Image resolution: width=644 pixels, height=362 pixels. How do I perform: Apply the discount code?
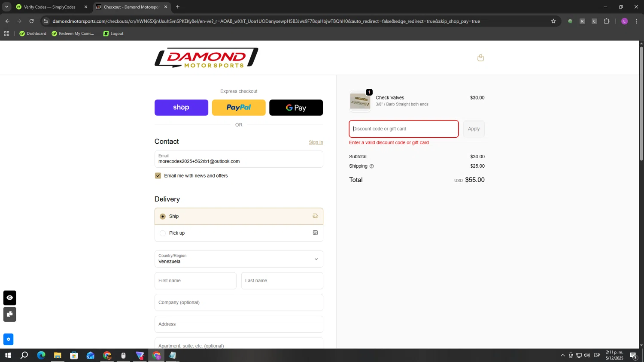coord(474,129)
